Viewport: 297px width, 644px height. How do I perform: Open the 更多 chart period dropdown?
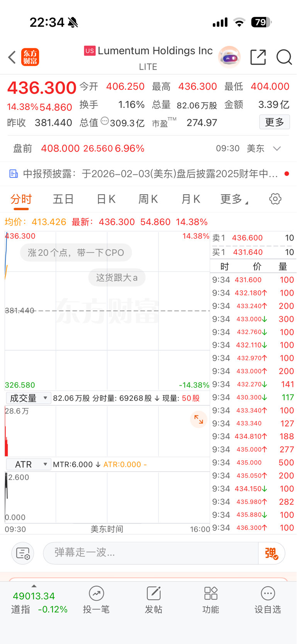[x=234, y=199]
